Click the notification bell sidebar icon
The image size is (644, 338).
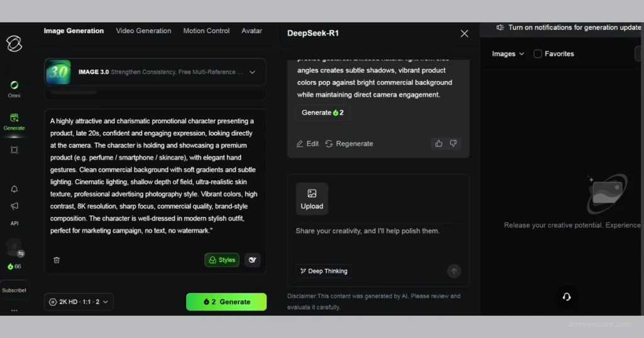14,189
